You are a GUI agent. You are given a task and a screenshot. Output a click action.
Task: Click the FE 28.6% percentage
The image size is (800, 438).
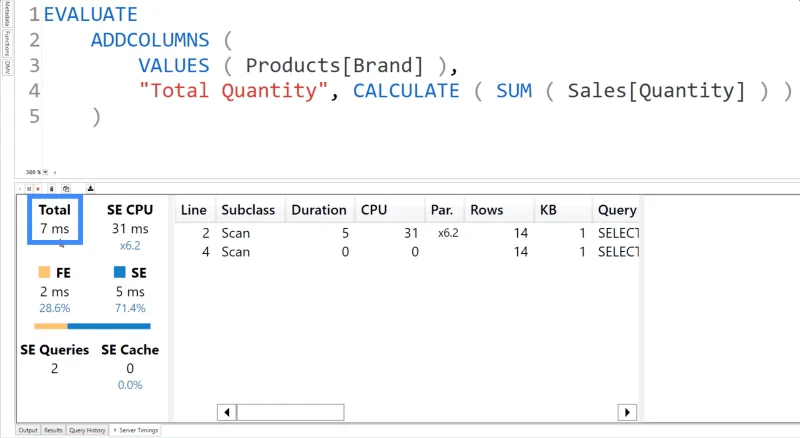click(55, 308)
